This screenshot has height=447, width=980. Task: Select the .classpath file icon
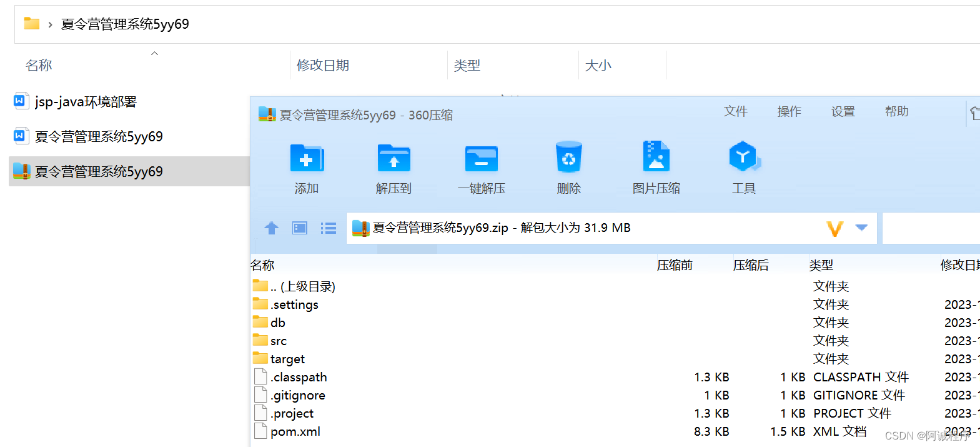[x=260, y=376]
